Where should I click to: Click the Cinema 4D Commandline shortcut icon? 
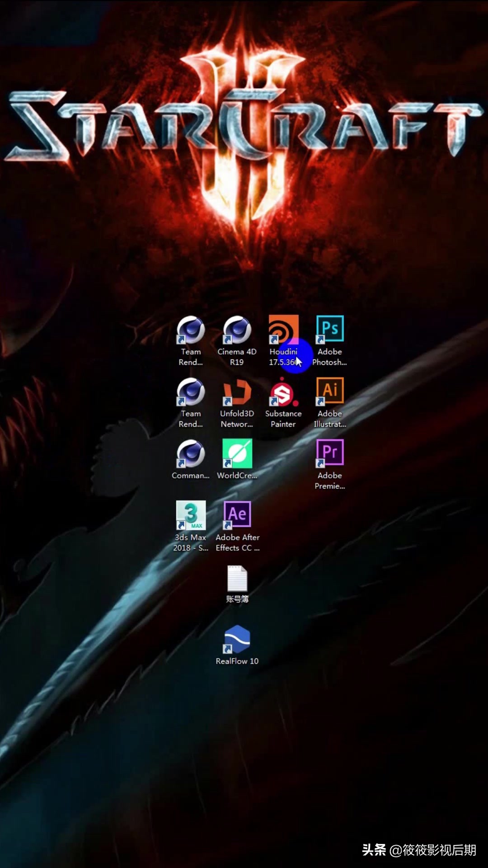[191, 453]
